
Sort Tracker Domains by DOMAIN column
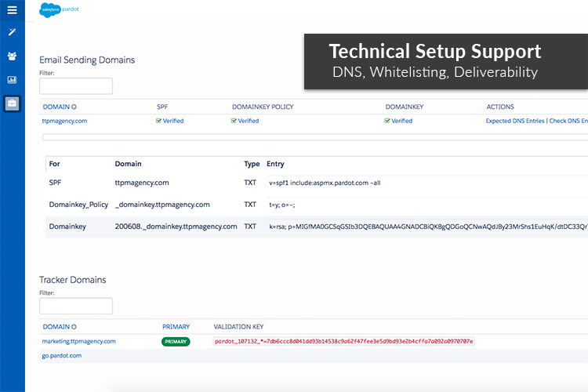(x=60, y=327)
